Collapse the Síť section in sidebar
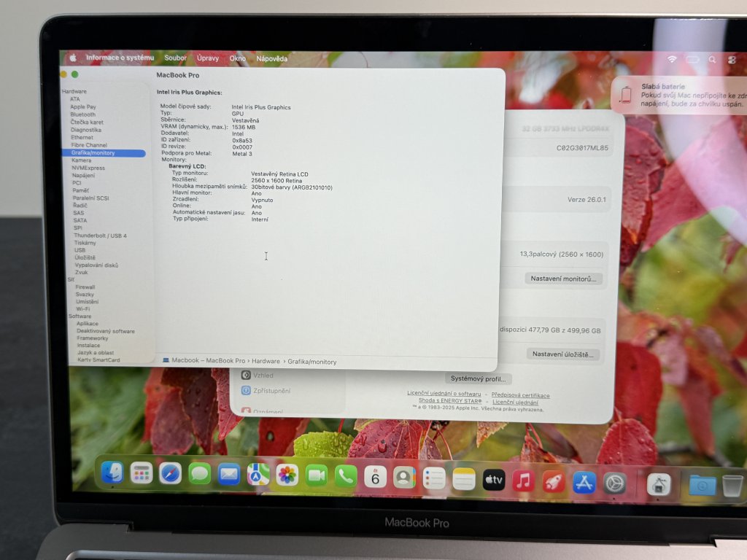 coord(71,279)
